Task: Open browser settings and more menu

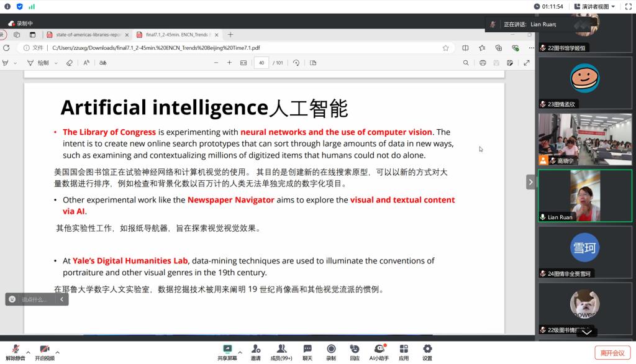Action: coord(532,48)
